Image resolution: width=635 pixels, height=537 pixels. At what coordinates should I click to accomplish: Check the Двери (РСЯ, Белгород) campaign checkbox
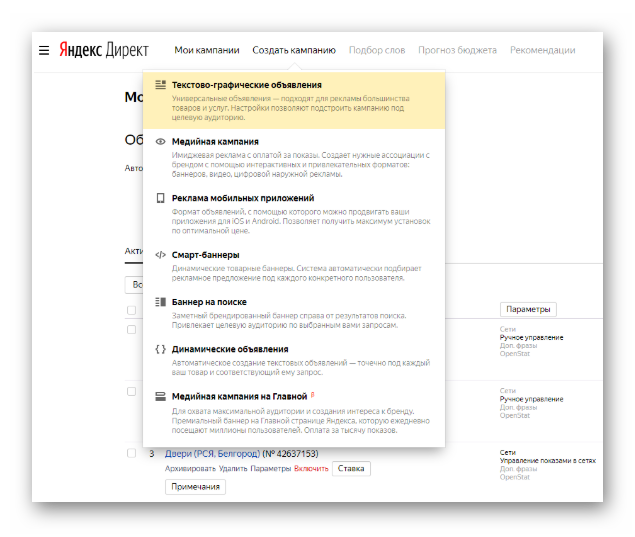tap(131, 453)
